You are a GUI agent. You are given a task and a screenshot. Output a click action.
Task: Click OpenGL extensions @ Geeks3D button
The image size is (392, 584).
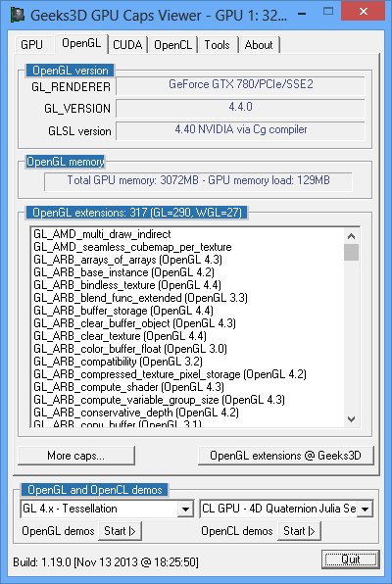285,455
